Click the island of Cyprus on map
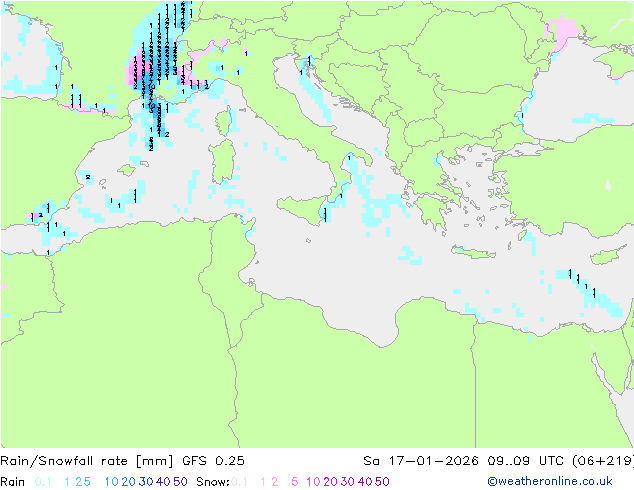The image size is (634, 490). click(x=607, y=256)
